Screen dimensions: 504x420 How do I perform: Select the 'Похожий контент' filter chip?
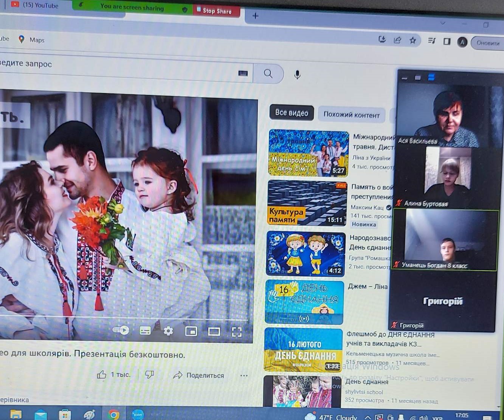(351, 115)
